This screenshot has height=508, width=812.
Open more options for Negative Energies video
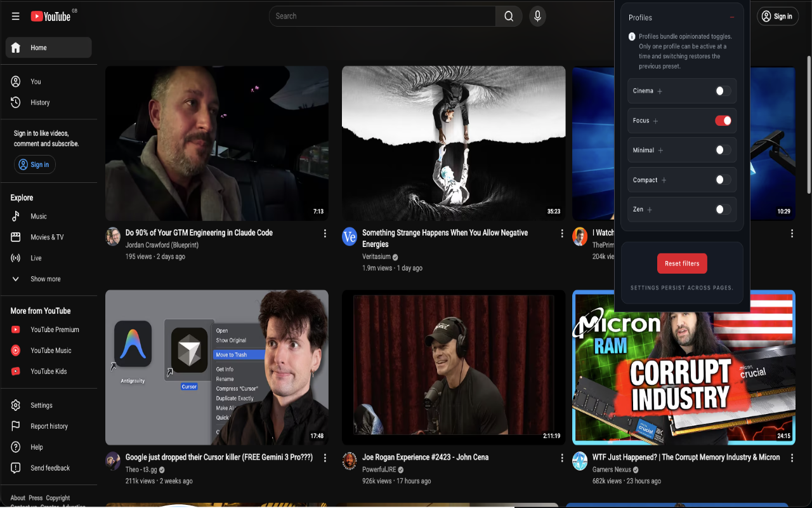pos(562,234)
